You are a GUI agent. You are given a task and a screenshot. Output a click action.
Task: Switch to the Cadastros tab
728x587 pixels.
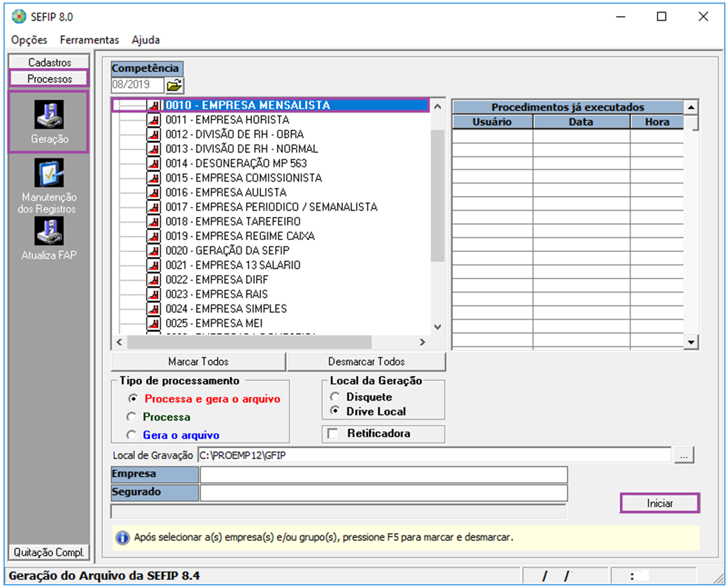point(50,62)
